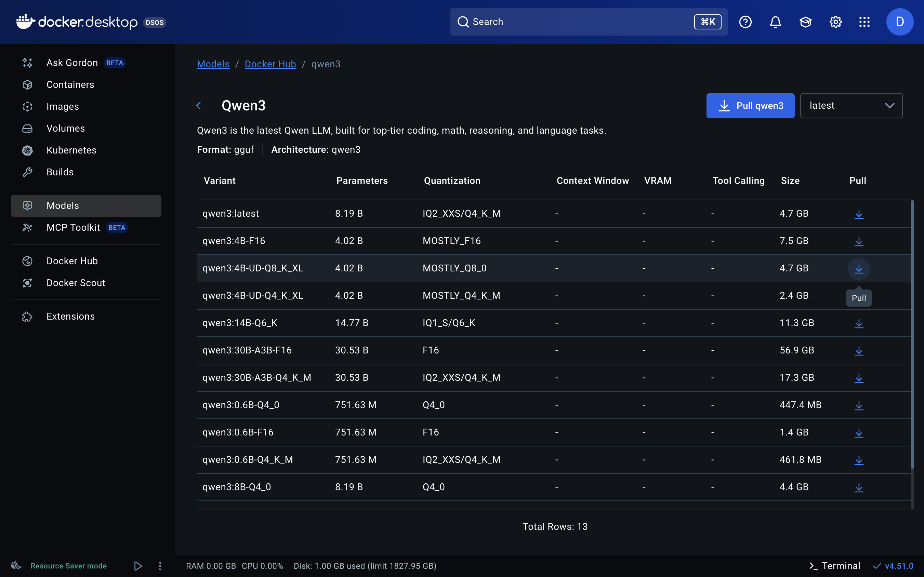
Task: Click the Resource Saver mode whale icon
Action: pos(16,566)
